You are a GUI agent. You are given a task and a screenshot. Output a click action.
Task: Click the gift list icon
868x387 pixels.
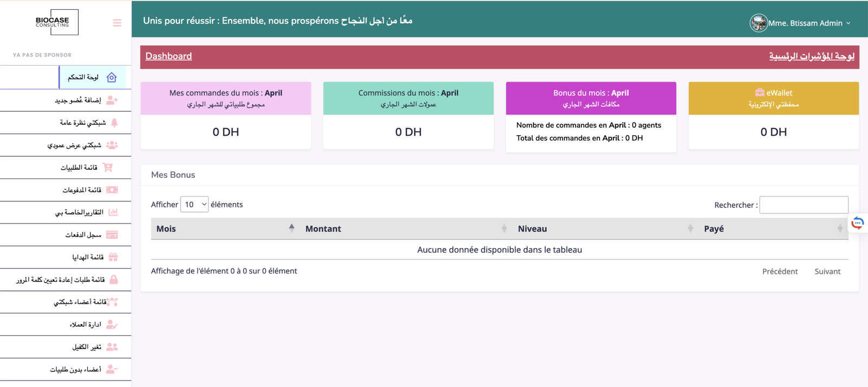[x=113, y=257]
